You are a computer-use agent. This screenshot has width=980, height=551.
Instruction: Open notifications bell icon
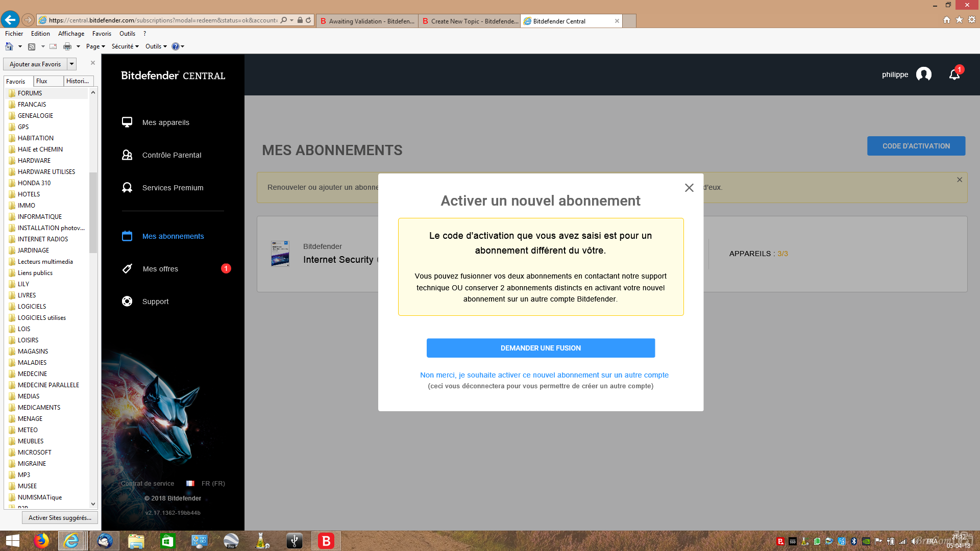click(954, 74)
